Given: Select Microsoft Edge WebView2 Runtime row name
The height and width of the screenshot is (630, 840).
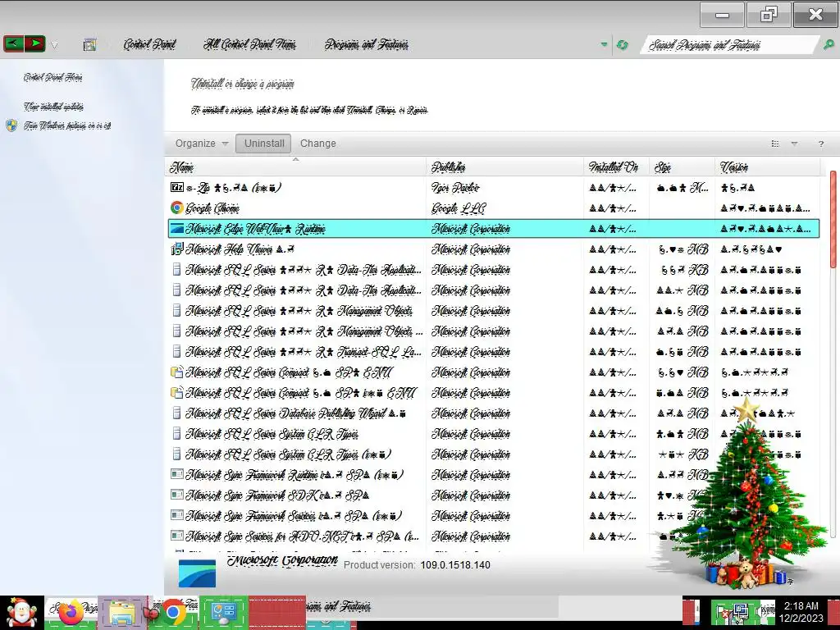Looking at the screenshot, I should [255, 229].
